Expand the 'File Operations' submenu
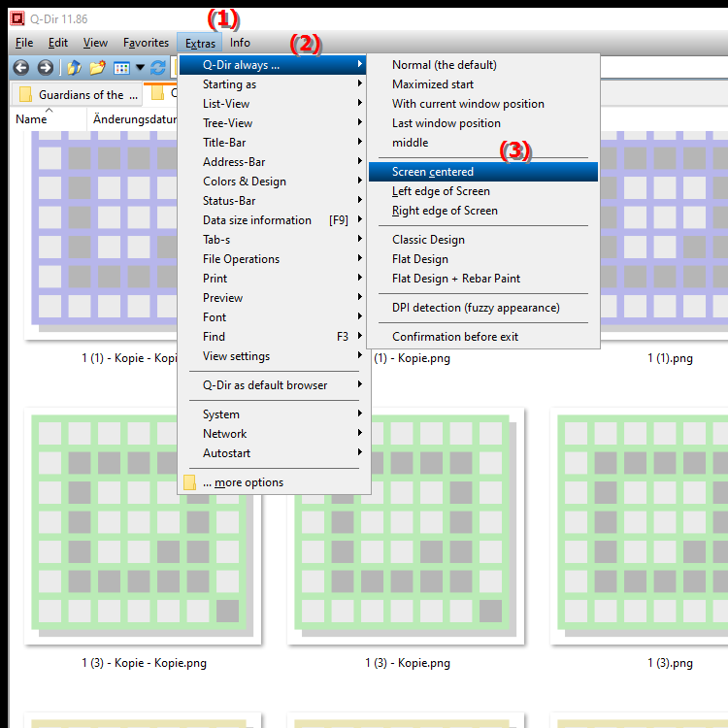 (x=241, y=259)
